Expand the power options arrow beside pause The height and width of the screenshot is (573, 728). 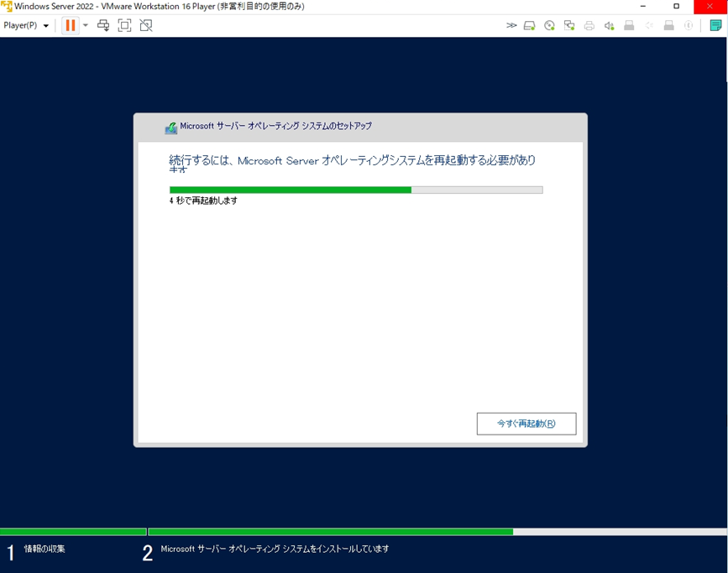[x=86, y=25]
